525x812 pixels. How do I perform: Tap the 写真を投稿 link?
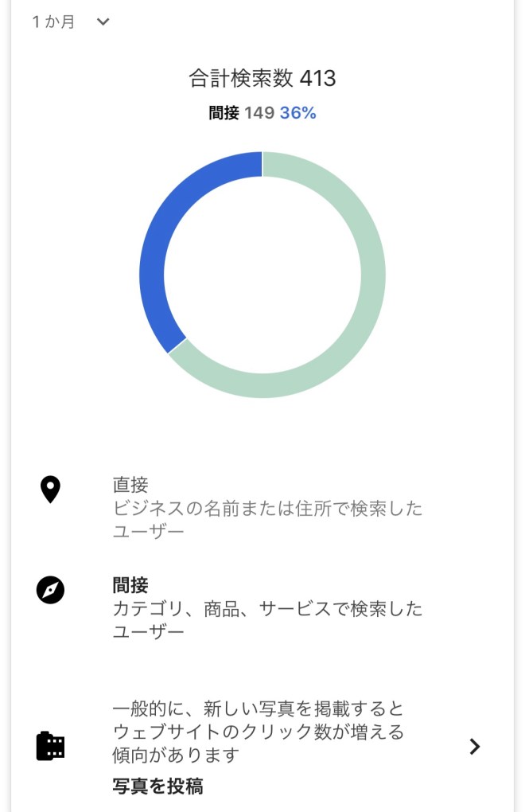157,787
